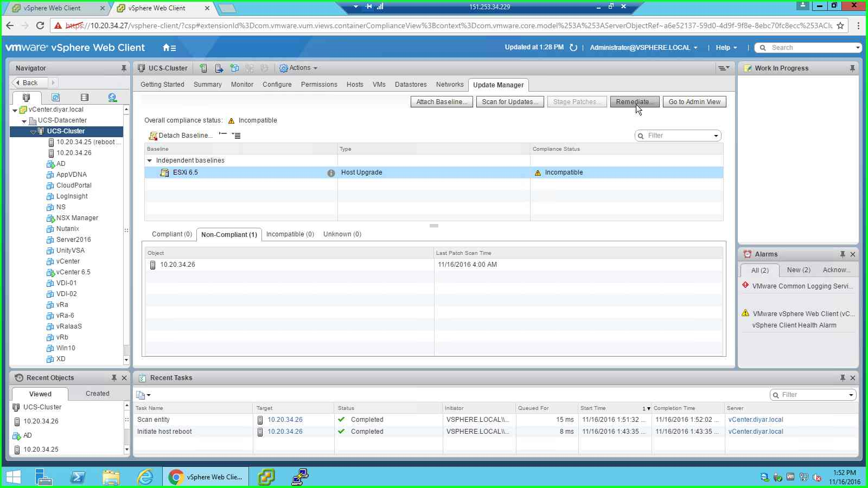Click the New Virtual Machine toolbar icon

[x=234, y=68]
